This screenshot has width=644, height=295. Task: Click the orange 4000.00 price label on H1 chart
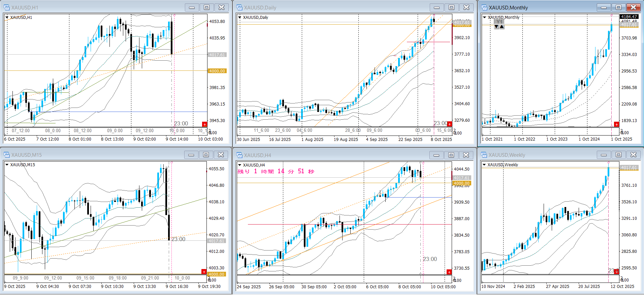(x=217, y=71)
